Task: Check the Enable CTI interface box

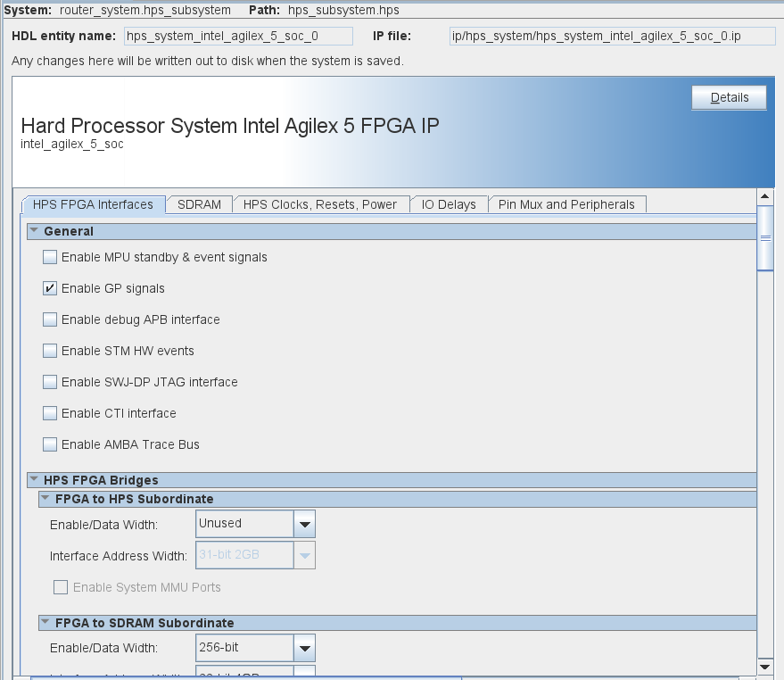Action: tap(50, 414)
